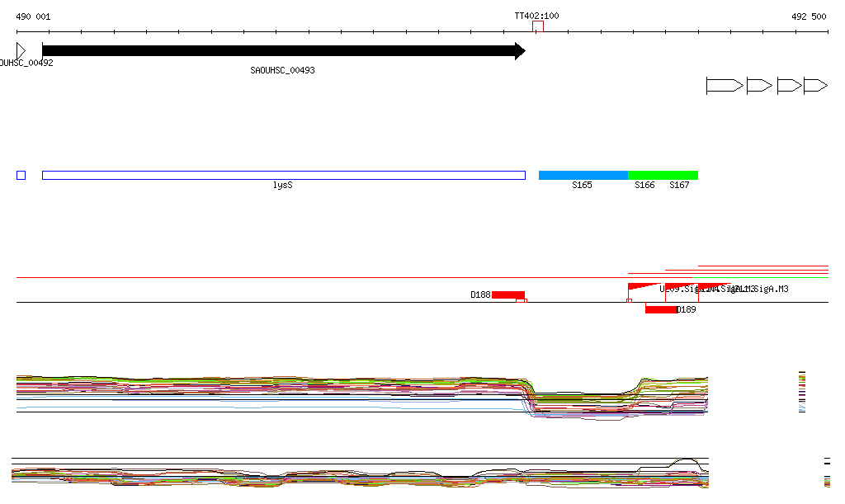Screen dimensions: 845x504
Task: Click the 492 500 ruler end position
Action: coord(808,16)
